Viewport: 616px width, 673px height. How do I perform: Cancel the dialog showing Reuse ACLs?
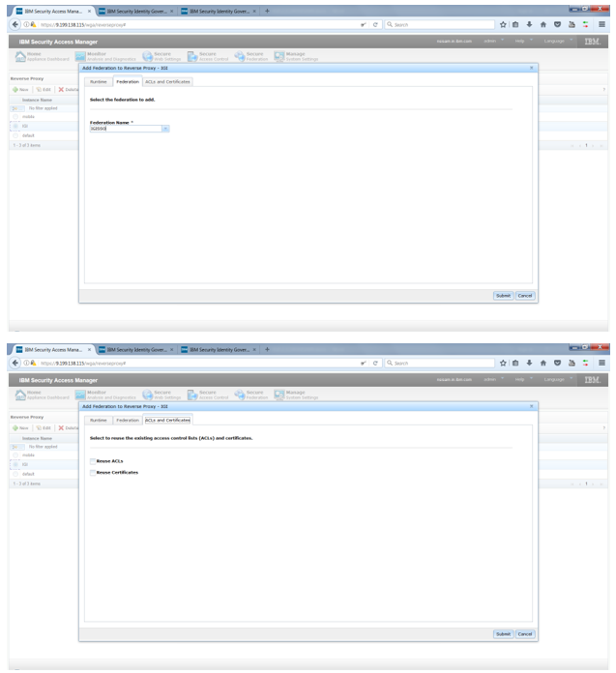pyautogui.click(x=525, y=634)
